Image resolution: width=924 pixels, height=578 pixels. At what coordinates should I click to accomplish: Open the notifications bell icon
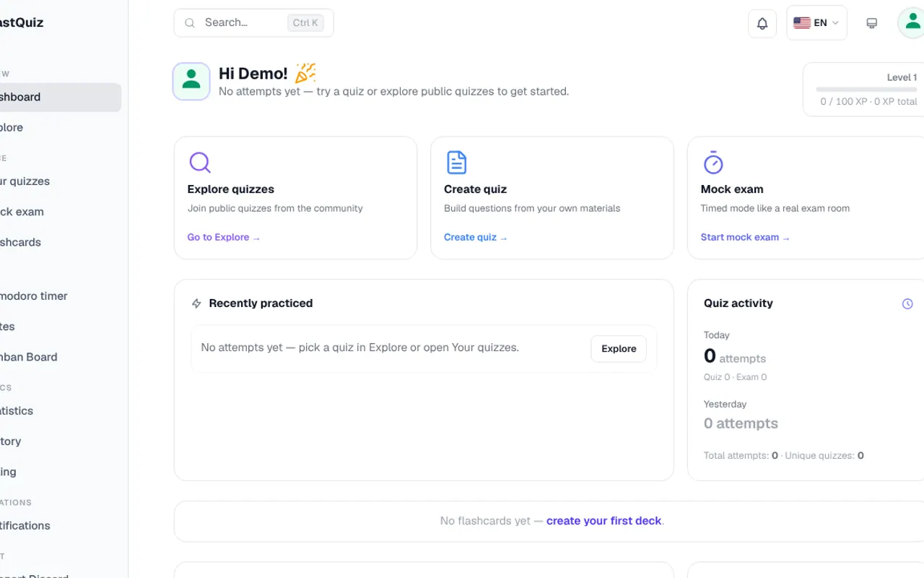click(762, 23)
